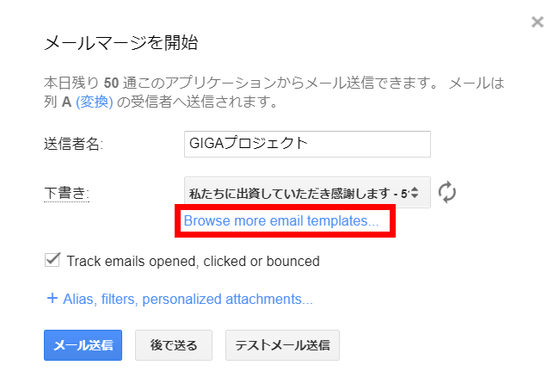Click the plus icon beside Alias, filters
Screen dimensions: 560x390
point(52,298)
